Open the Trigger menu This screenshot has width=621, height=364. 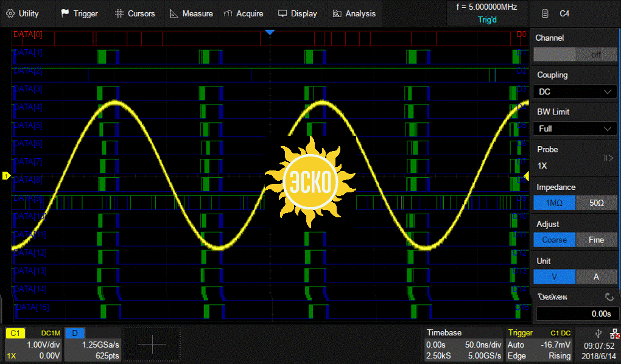81,13
